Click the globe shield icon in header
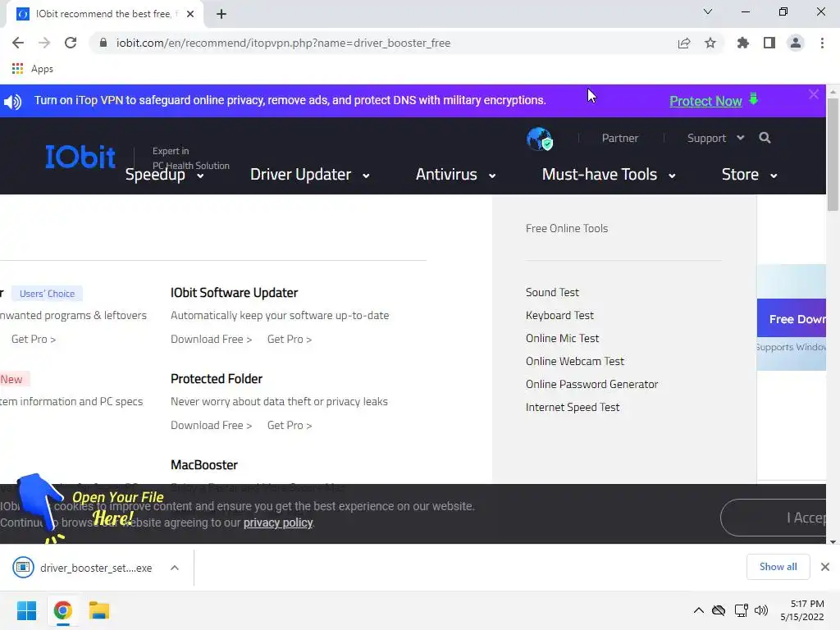Viewport: 840px width, 630px height. click(540, 139)
